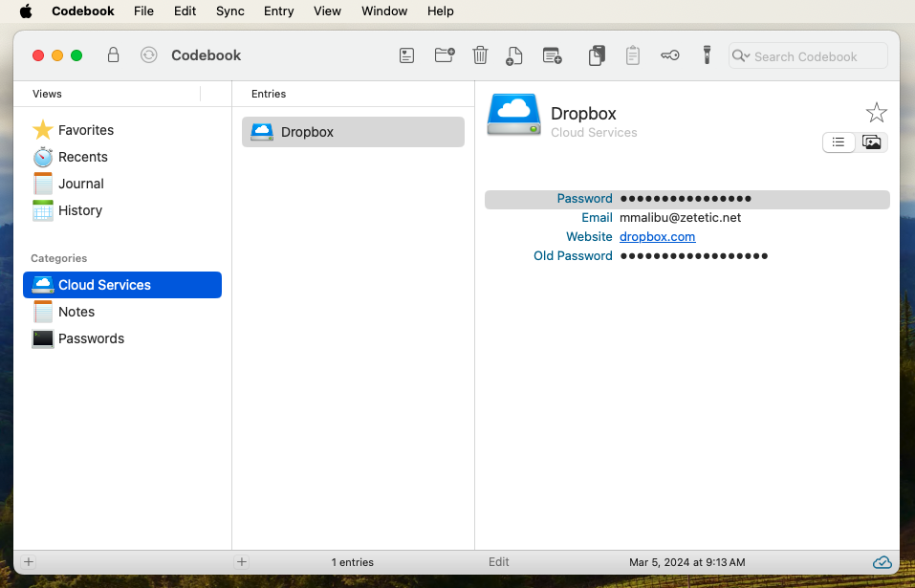Click the circular sync icon
915x588 pixels.
point(149,54)
